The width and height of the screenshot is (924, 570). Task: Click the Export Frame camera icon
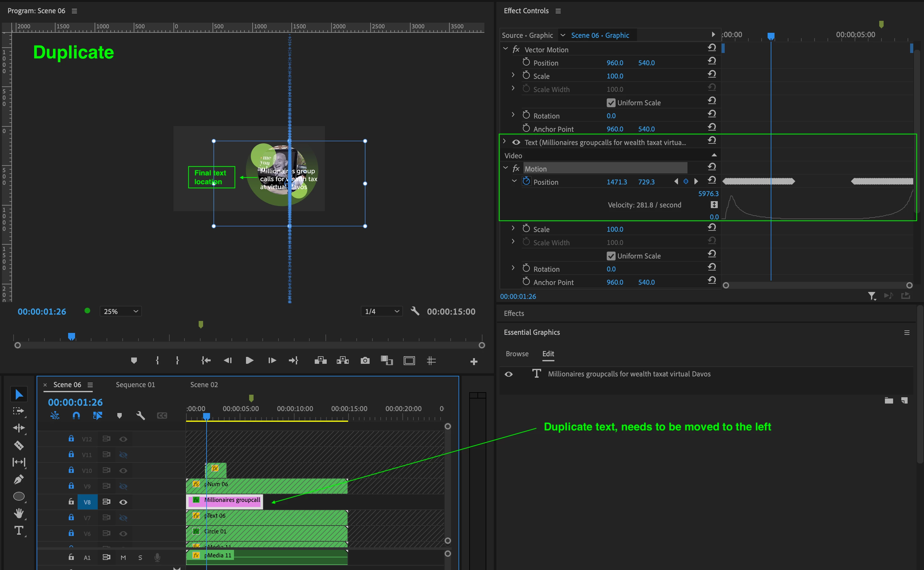pos(365,361)
